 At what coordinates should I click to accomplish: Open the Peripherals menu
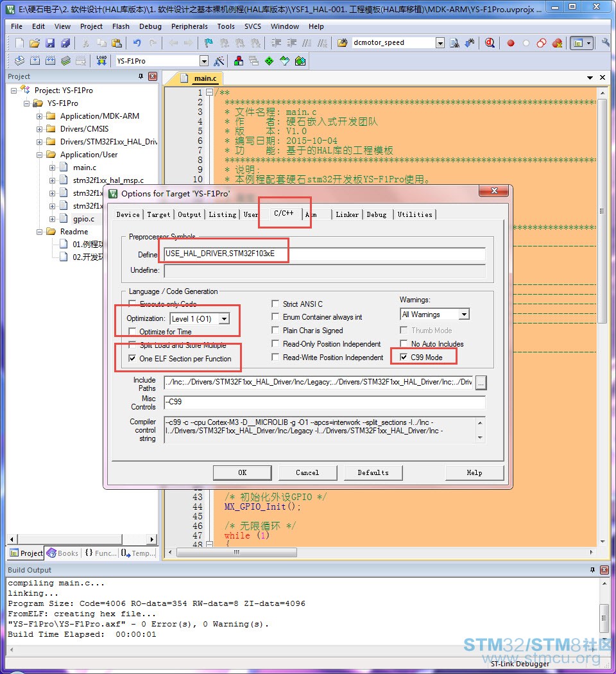[189, 26]
